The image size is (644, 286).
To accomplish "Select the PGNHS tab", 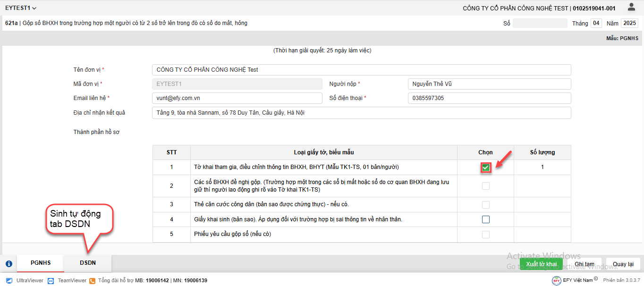I will pyautogui.click(x=41, y=263).
